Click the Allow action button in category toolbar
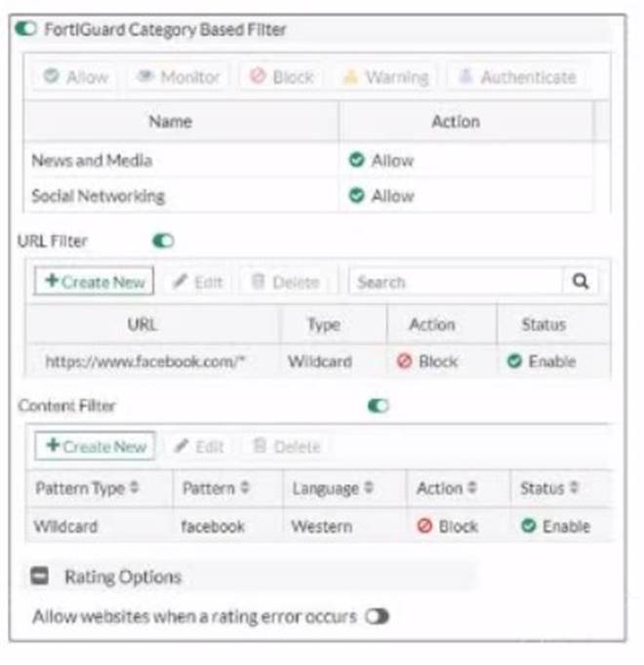Screen dimensions: 644x665 pyautogui.click(x=76, y=77)
